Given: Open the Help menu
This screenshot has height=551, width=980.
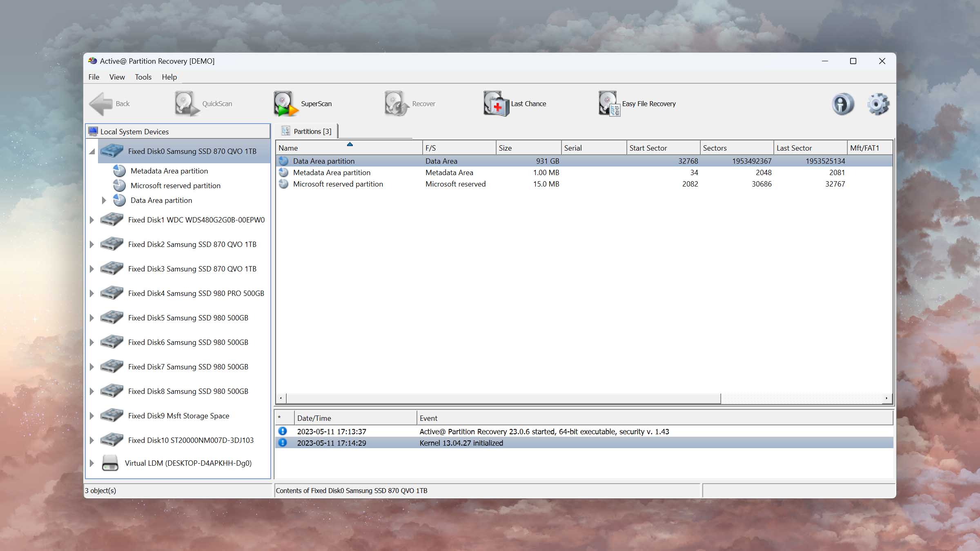Looking at the screenshot, I should (169, 77).
